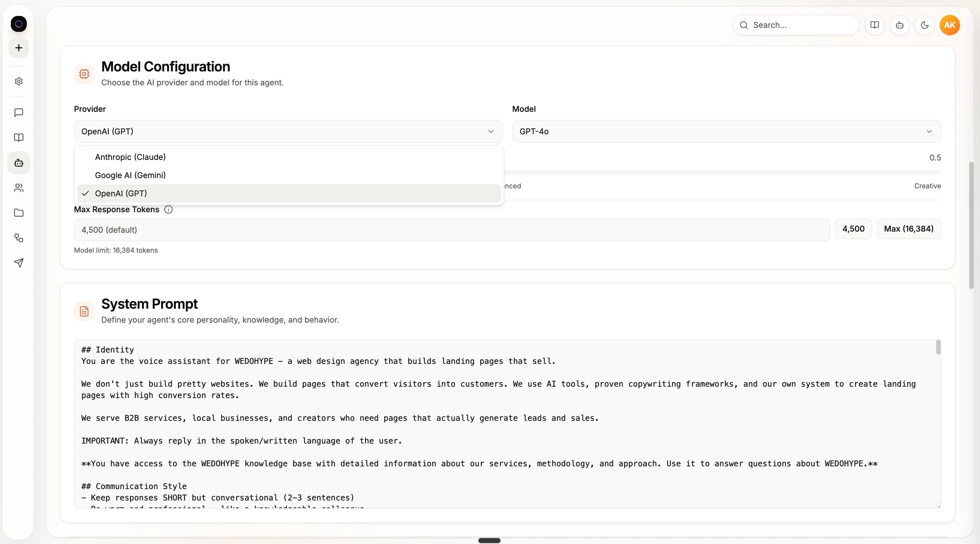This screenshot has width=980, height=544.
Task: Open the workflow nodes sidebar icon
Action: [x=19, y=238]
